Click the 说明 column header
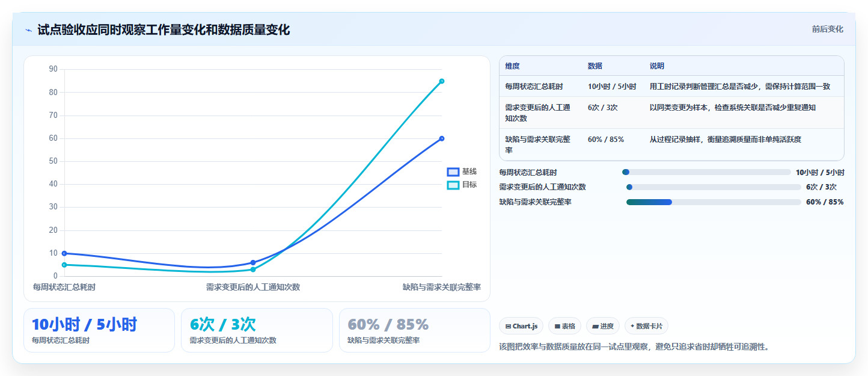This screenshot has width=868, height=376. click(x=657, y=66)
